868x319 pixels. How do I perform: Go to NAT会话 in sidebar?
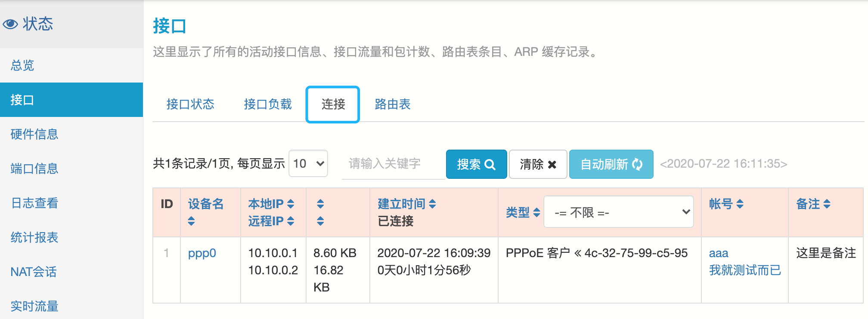(x=34, y=272)
